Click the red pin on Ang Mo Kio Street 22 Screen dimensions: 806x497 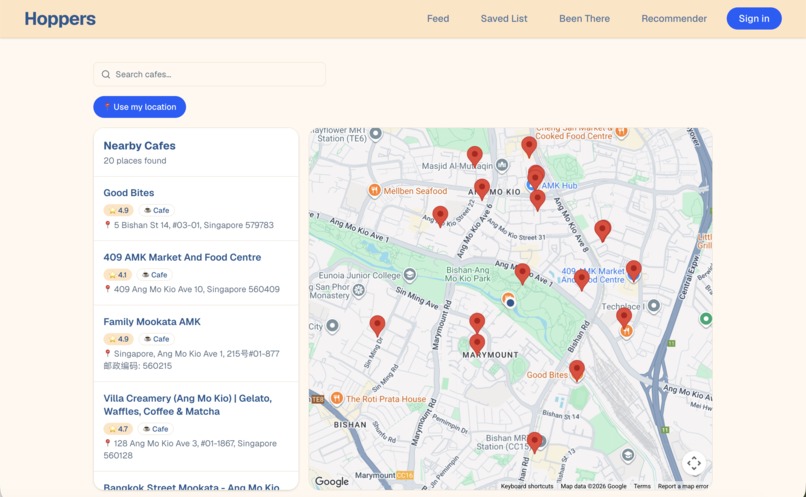point(440,216)
